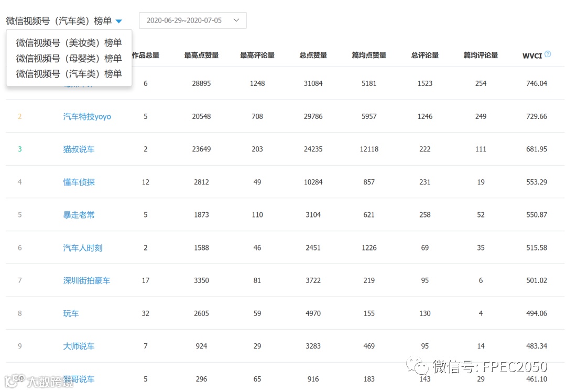Click the WVCI value 494.06
566x392 pixels.
[537, 313]
